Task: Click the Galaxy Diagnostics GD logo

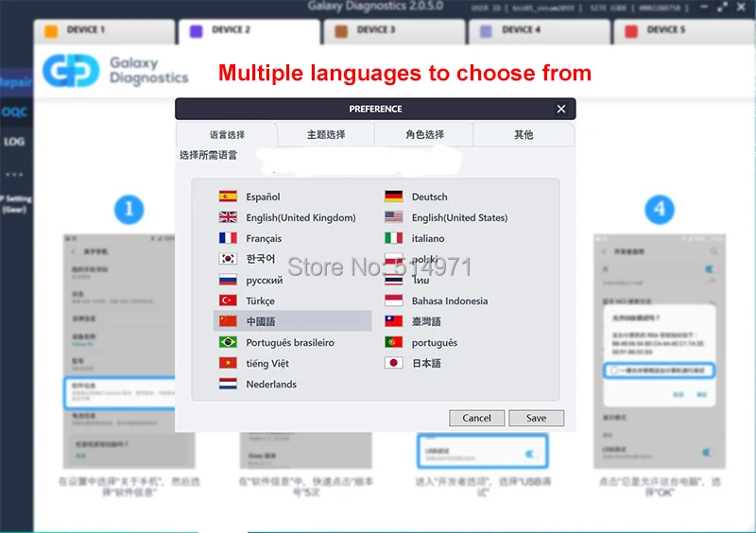Action: (72, 71)
